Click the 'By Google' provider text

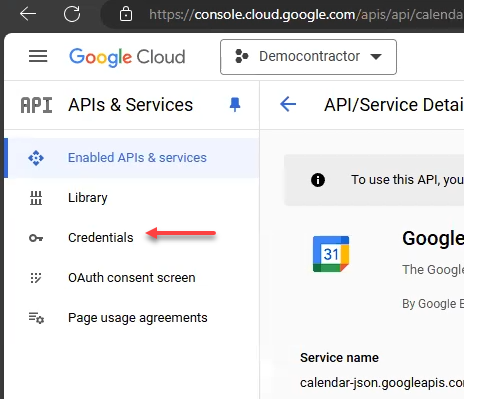coord(433,304)
